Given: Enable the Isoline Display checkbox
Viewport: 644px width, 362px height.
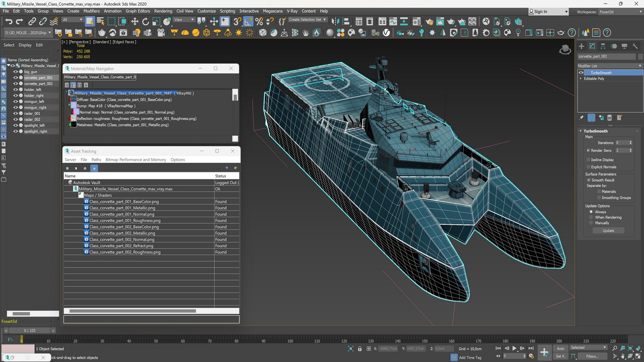Looking at the screenshot, I should click(588, 160).
